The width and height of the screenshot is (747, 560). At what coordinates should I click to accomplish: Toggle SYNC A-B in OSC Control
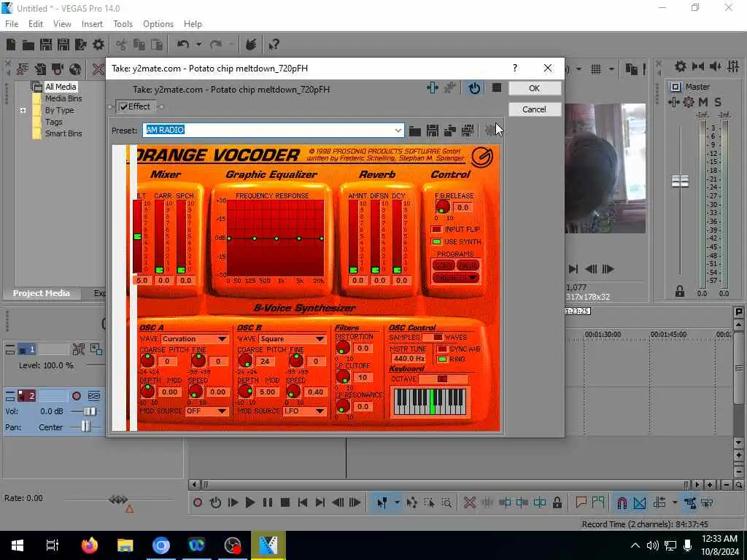pos(442,349)
